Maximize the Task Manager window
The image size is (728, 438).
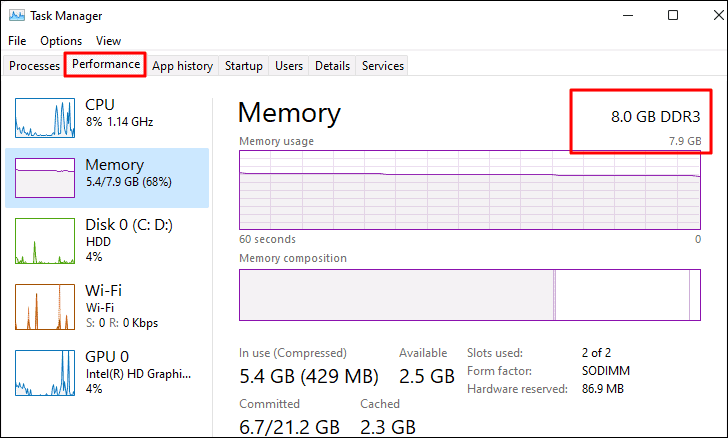tap(673, 15)
